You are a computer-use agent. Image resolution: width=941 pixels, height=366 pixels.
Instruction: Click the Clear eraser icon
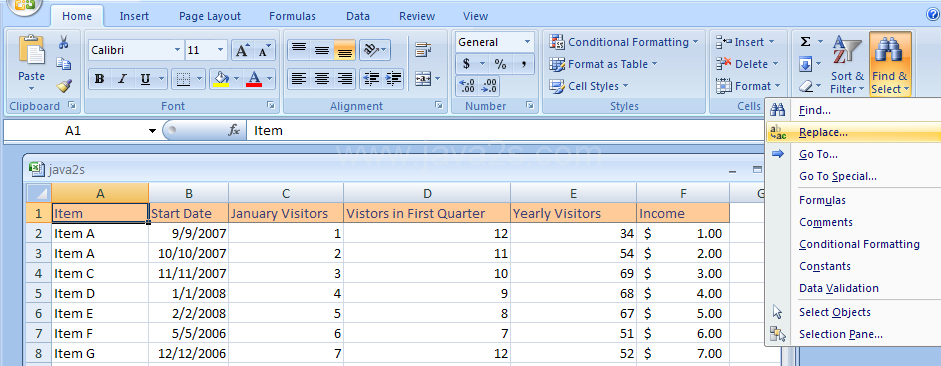click(x=805, y=86)
